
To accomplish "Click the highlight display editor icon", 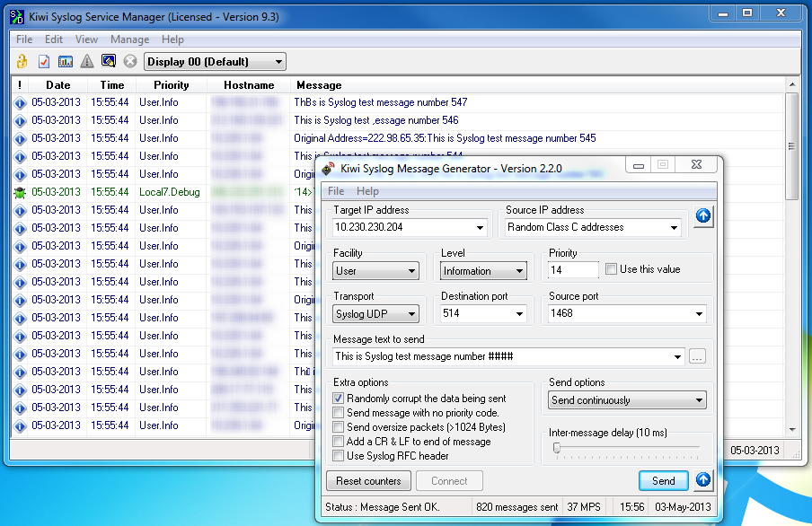I will 108,61.
